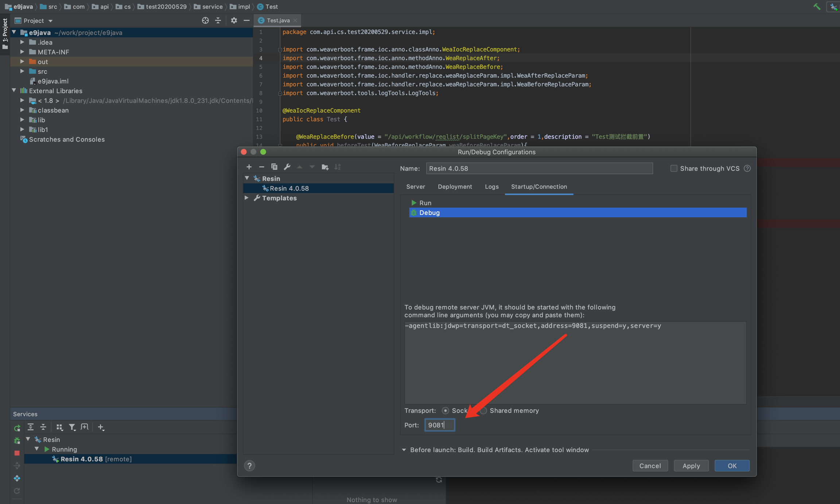Viewport: 840px width, 504px height.
Task: Enable Share through VCS checkbox
Action: [x=674, y=168]
